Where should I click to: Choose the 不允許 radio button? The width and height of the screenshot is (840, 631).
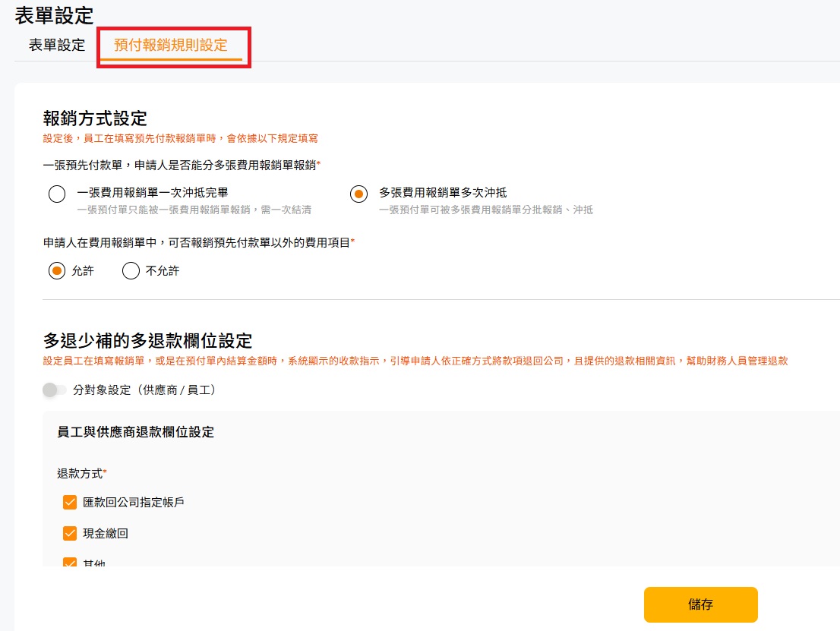[x=131, y=270]
